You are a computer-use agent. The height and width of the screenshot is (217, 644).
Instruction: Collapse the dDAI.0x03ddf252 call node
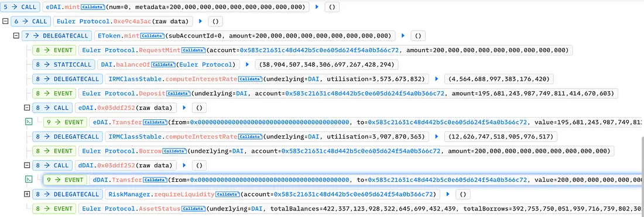click(27, 166)
